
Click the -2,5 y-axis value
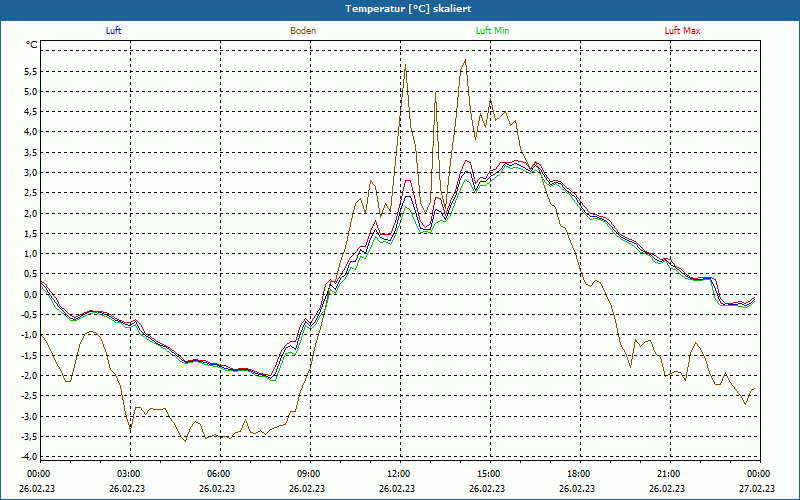pyautogui.click(x=29, y=395)
